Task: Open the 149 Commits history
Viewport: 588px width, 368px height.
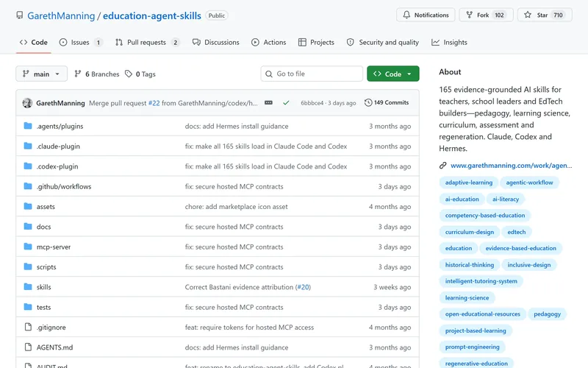Action: (x=387, y=102)
